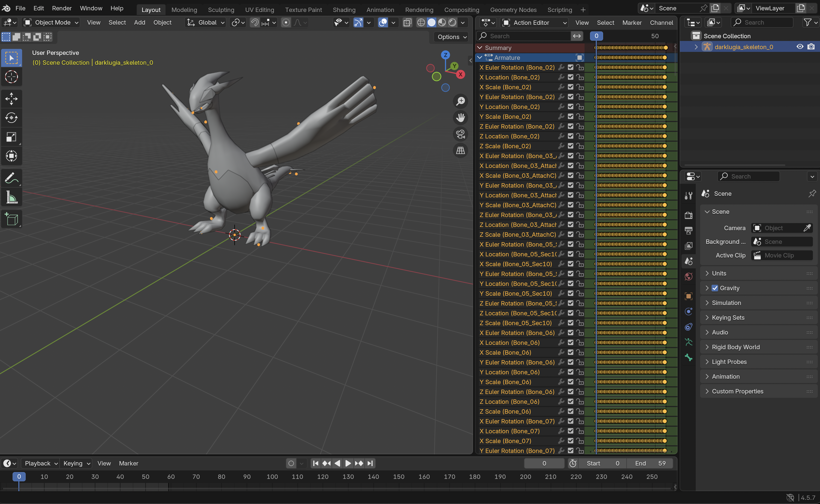
Task: Play the animation forward
Action: tap(348, 463)
